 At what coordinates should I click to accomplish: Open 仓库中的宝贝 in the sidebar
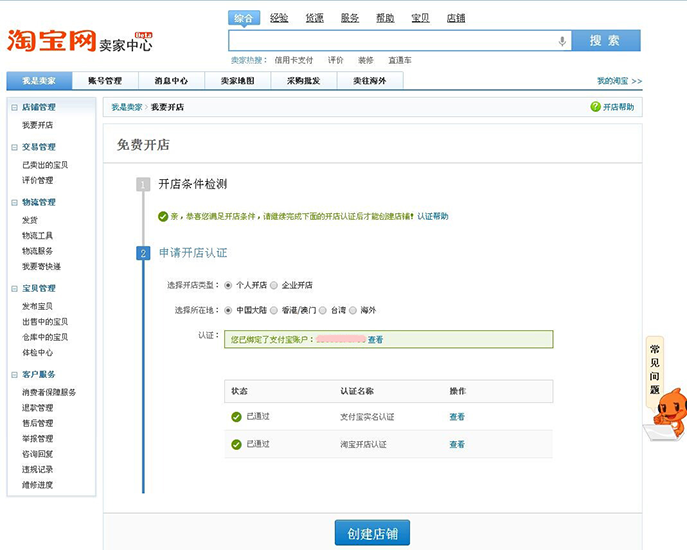click(x=45, y=337)
